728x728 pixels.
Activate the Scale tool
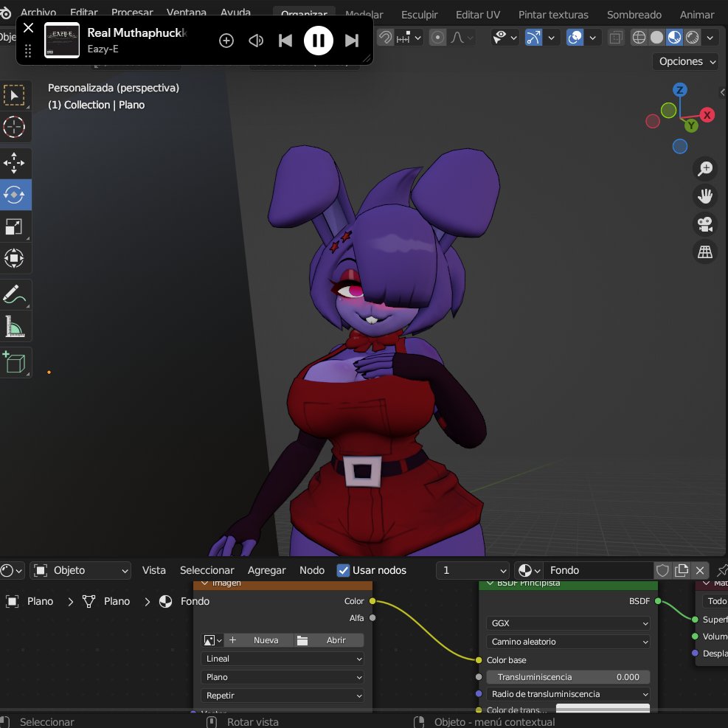pos(14,226)
